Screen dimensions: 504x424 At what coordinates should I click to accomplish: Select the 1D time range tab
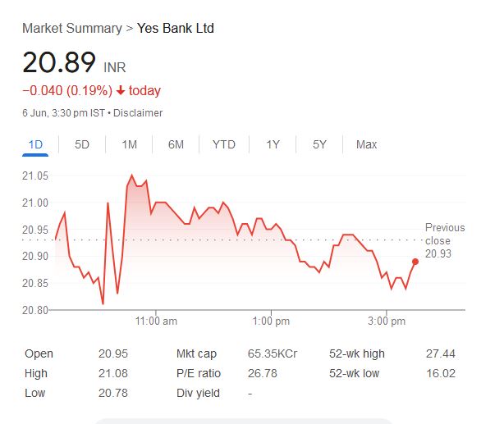[35, 144]
